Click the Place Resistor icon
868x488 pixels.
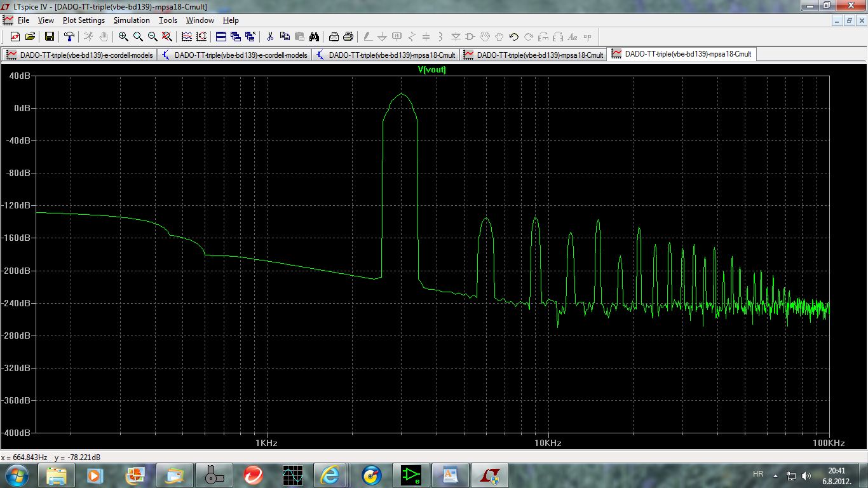[412, 37]
